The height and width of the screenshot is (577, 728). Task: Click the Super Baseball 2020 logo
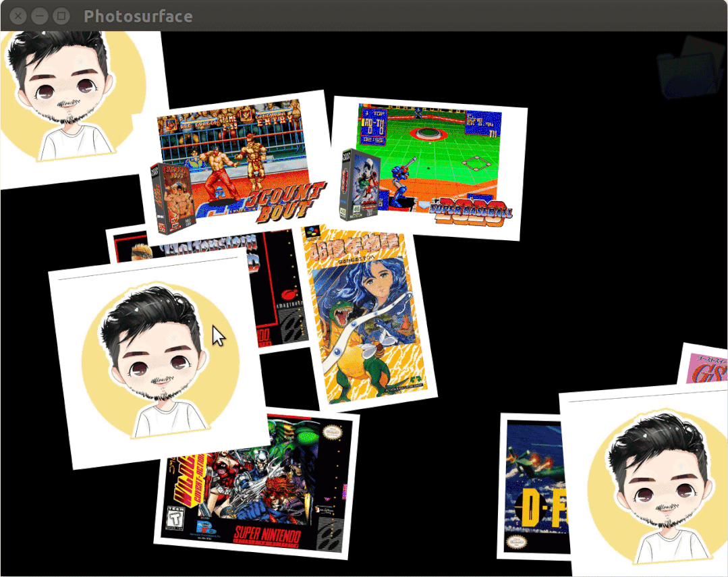click(x=470, y=211)
